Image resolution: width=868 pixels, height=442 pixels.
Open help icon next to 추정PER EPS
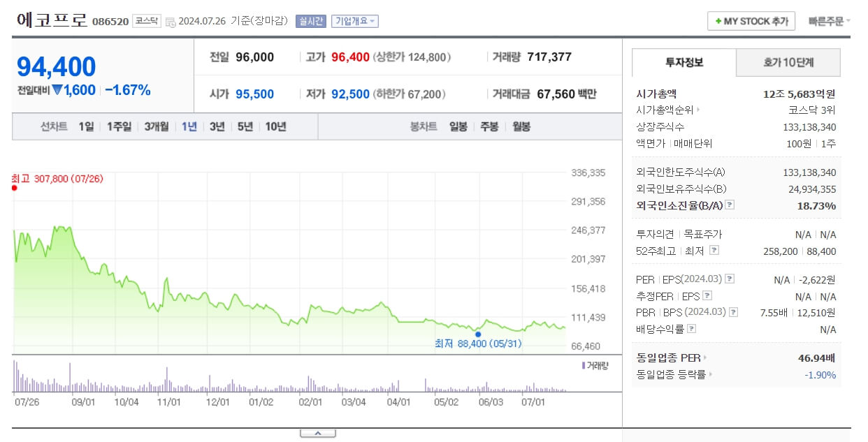pos(709,296)
